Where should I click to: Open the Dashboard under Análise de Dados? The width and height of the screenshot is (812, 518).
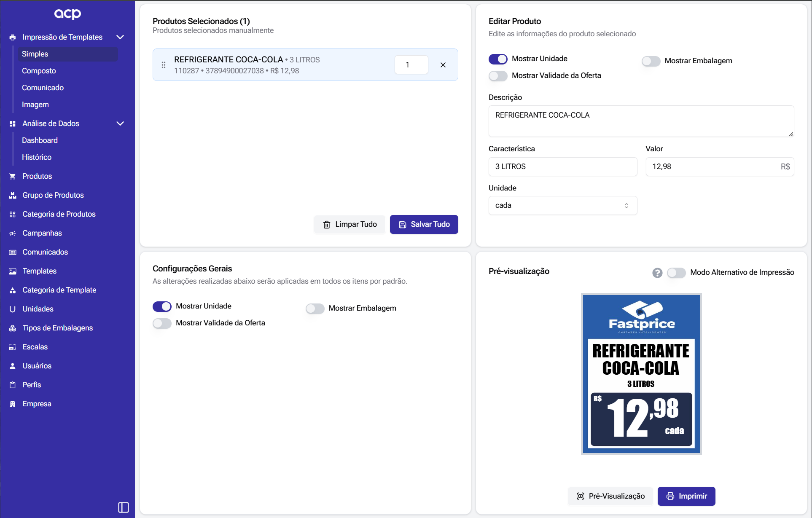40,140
